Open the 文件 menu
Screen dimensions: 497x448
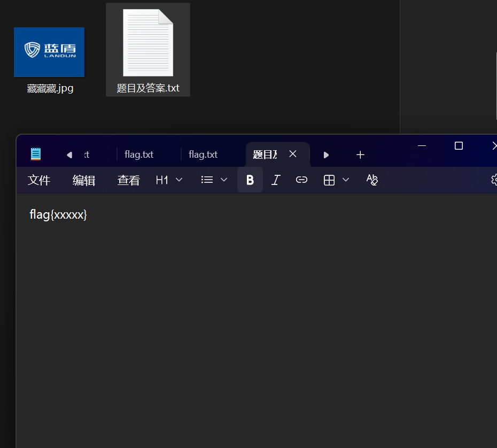coord(38,180)
